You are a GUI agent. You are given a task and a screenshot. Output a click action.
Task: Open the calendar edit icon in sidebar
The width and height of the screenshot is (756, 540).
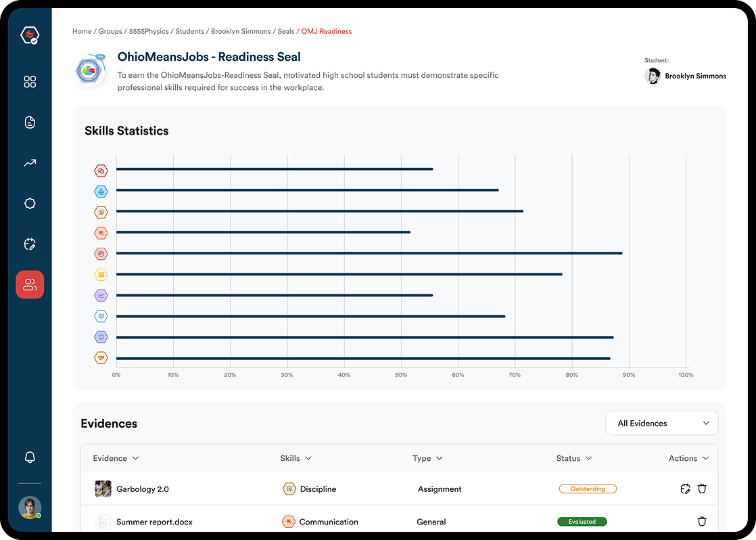(30, 244)
